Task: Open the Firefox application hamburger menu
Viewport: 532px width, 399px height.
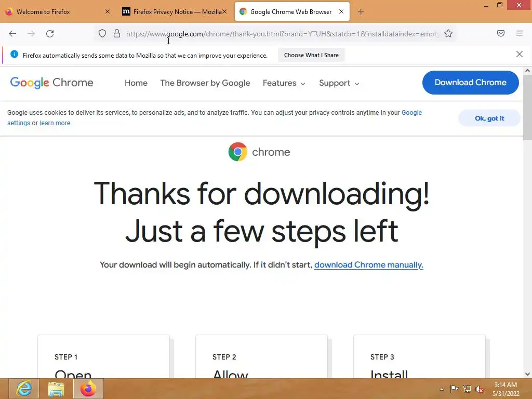Action: [520, 33]
